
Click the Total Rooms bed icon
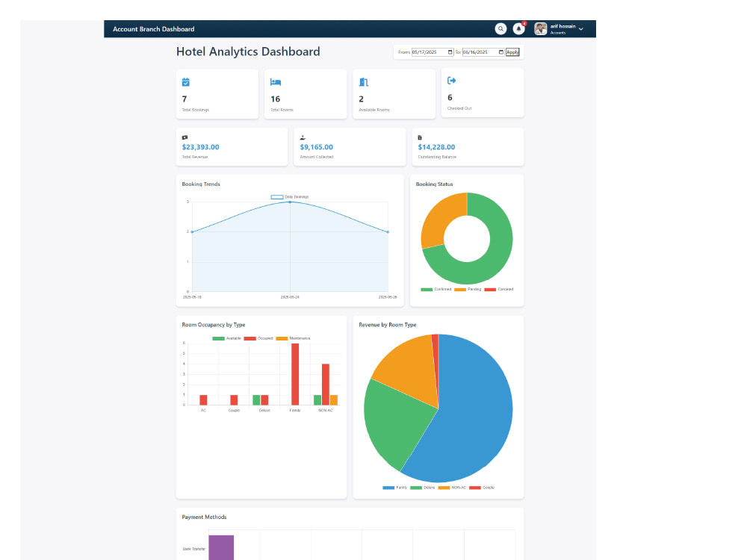pos(276,82)
